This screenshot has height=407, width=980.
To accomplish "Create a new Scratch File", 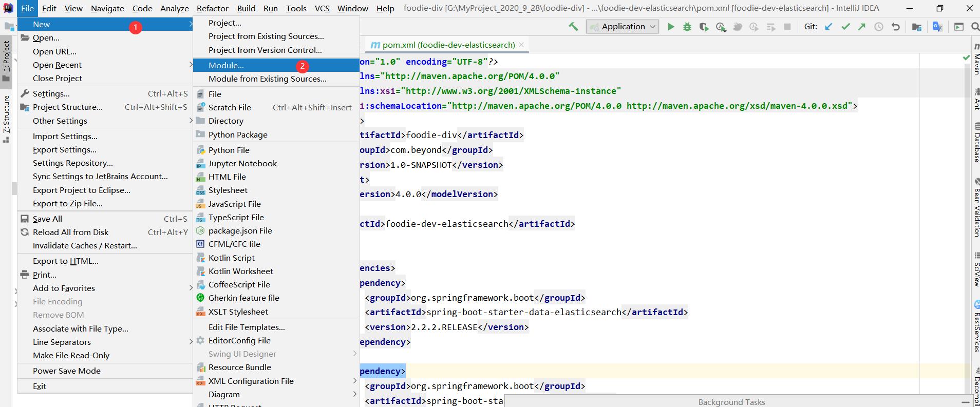I will click(276, 107).
